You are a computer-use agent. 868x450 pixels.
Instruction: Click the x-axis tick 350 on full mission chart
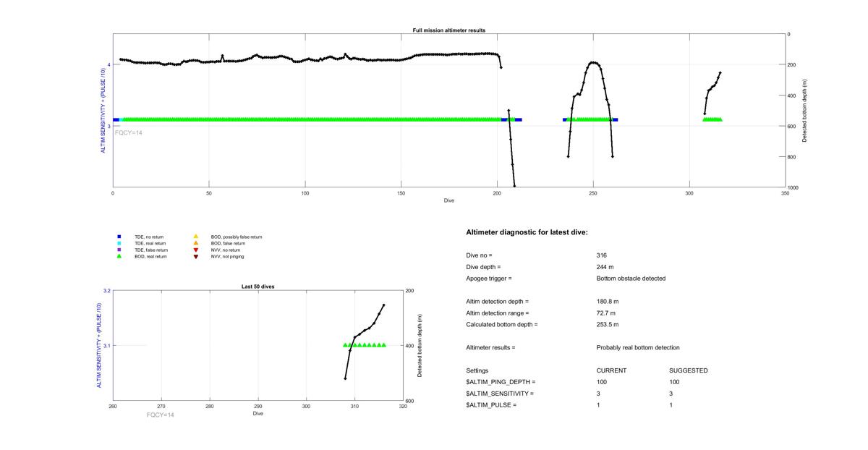pyautogui.click(x=786, y=194)
